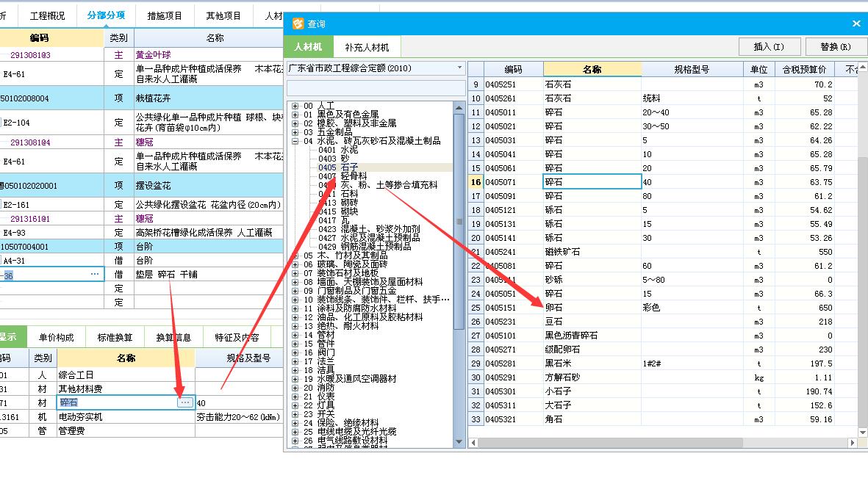The width and height of the screenshot is (868, 492).
Task: Collapse 04 水泥、砖瓦灰砂石 tree node
Action: point(295,141)
